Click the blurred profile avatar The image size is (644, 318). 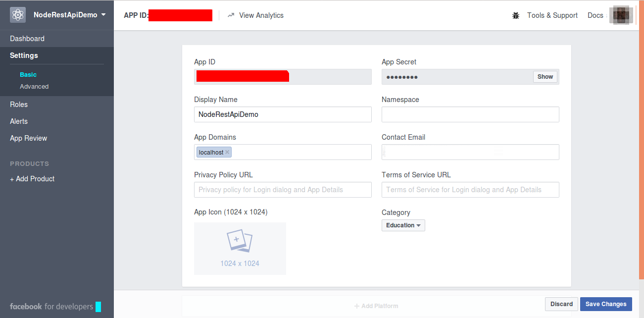[621, 15]
